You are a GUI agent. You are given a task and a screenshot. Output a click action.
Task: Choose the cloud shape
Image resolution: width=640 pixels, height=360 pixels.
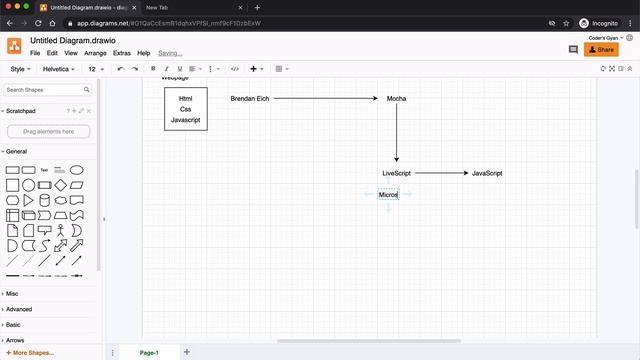coord(60,200)
